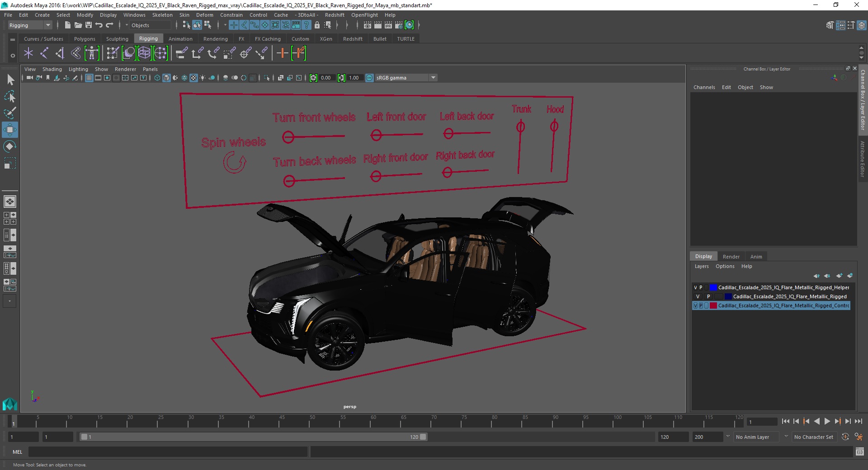This screenshot has width=868, height=470.
Task: Toggle color management ON button
Action: (369, 78)
